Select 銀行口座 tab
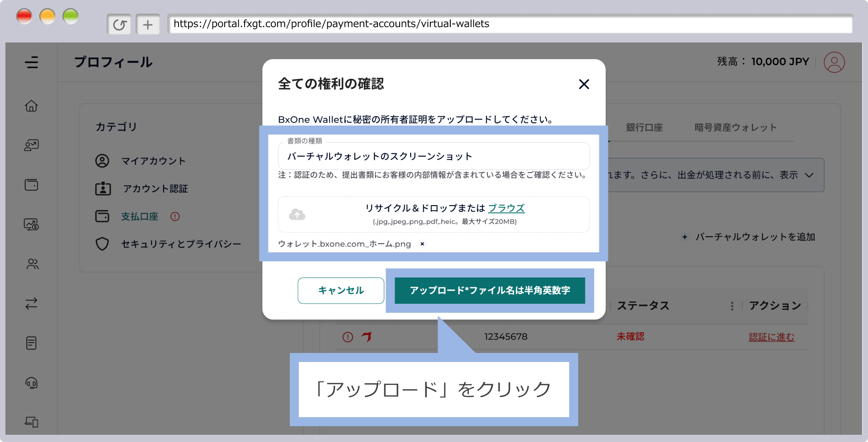The image size is (868, 442). [x=644, y=127]
